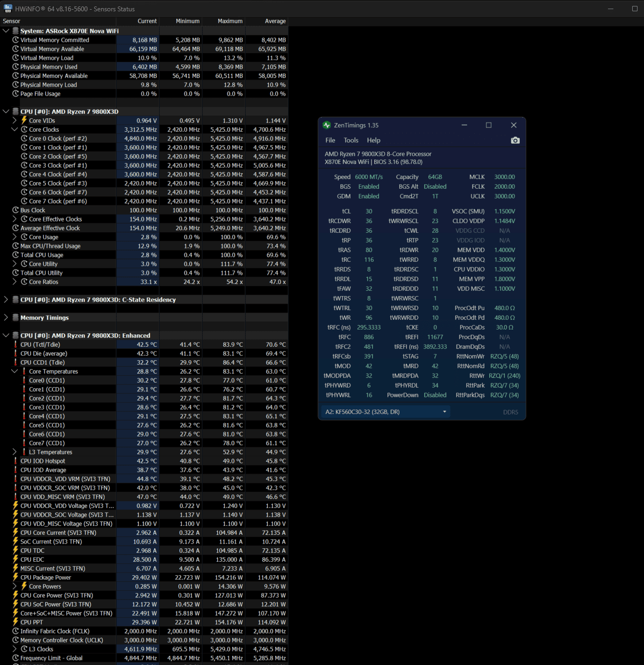644x665 pixels.
Task: Click the chip icon beside System: ASRock X870E
Action: [x=16, y=31]
